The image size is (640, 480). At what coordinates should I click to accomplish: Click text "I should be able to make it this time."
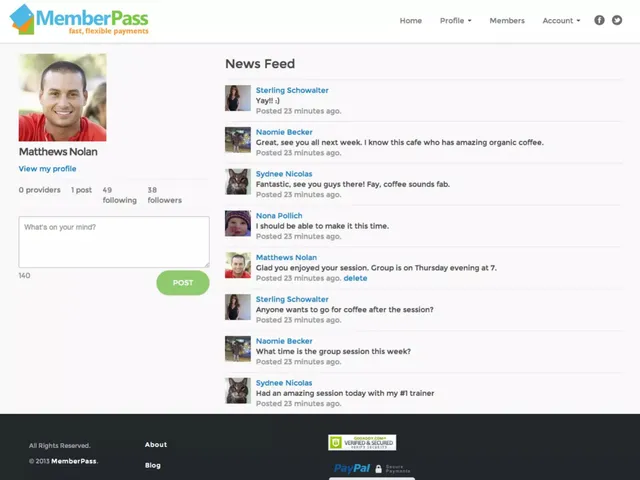coord(322,226)
